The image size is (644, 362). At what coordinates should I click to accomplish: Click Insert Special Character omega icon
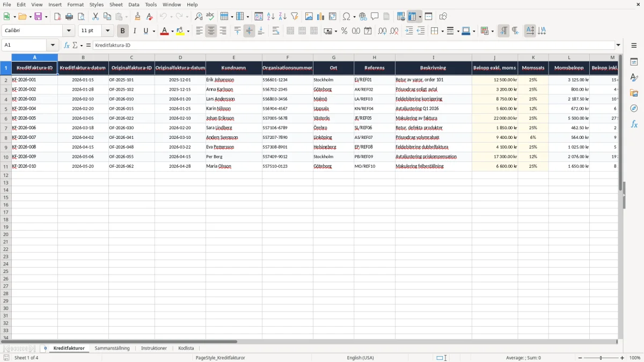[x=347, y=17]
